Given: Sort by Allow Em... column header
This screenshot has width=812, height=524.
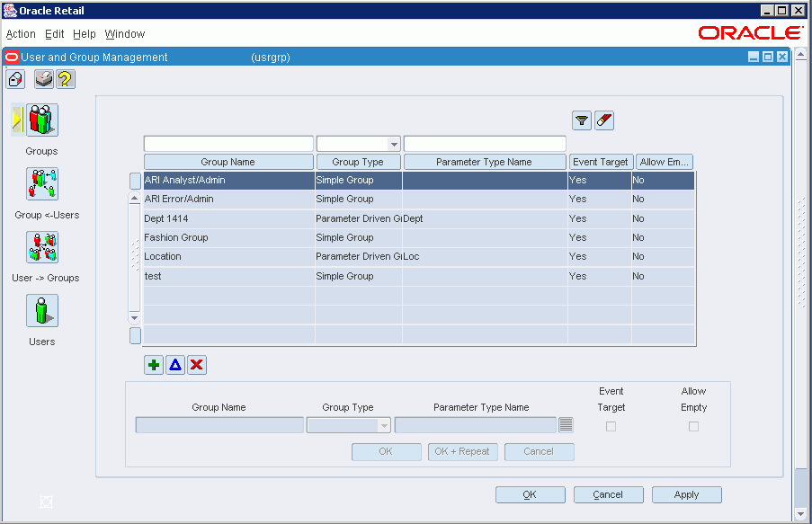Looking at the screenshot, I should 664,162.
